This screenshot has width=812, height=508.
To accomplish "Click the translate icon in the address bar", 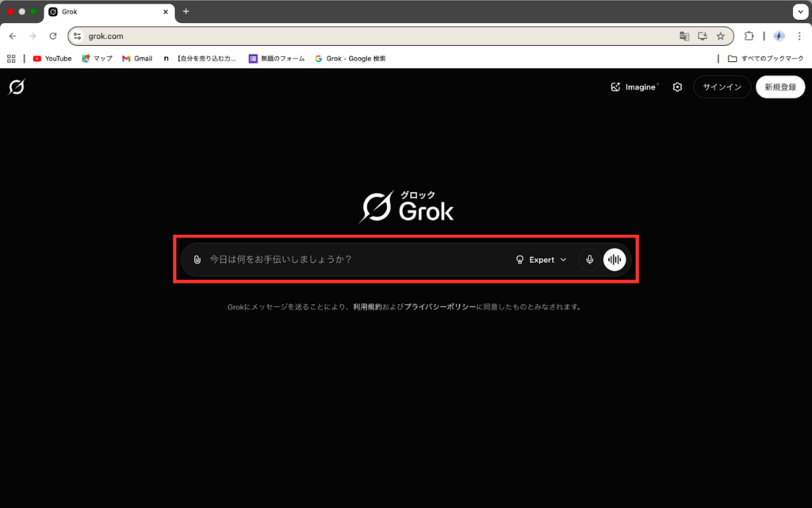I will tap(684, 36).
